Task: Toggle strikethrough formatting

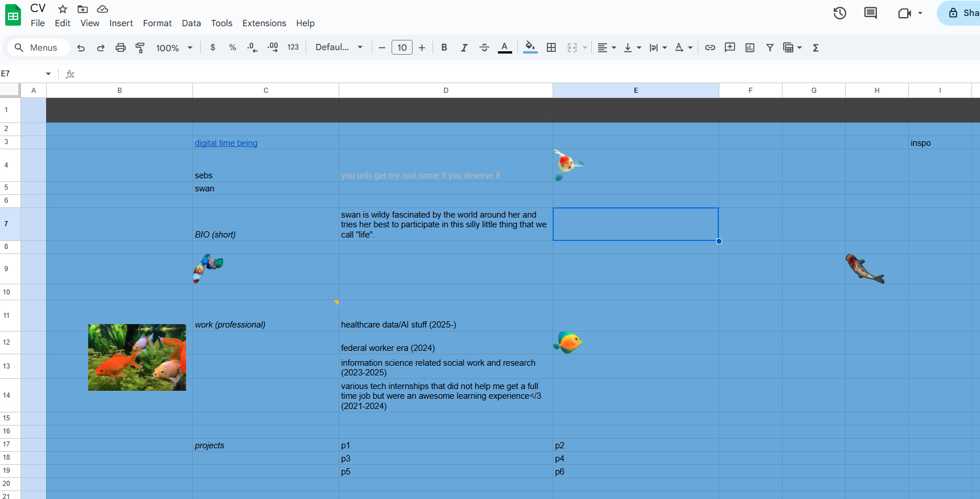Action: point(484,48)
